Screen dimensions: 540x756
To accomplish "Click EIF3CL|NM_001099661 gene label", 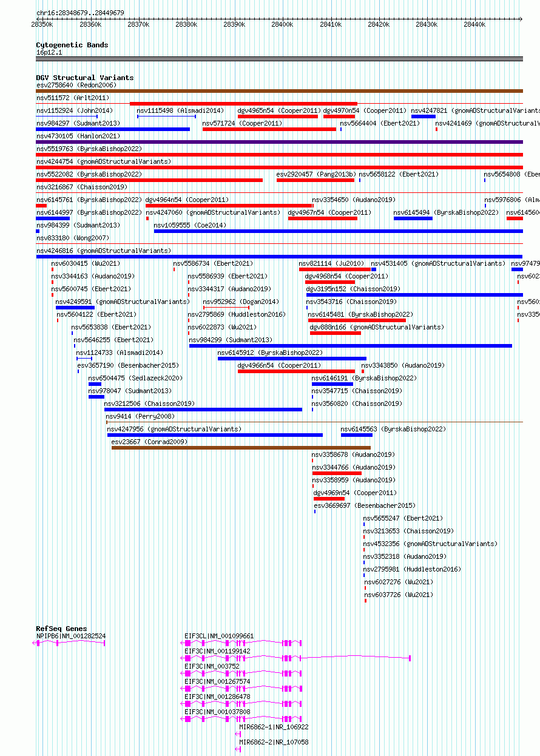I will click(219, 636).
